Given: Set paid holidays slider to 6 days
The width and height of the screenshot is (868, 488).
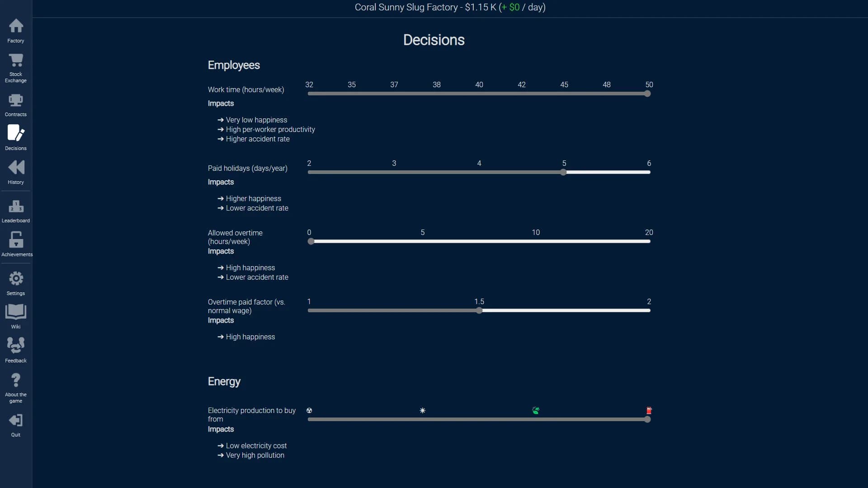Looking at the screenshot, I should click(x=649, y=172).
